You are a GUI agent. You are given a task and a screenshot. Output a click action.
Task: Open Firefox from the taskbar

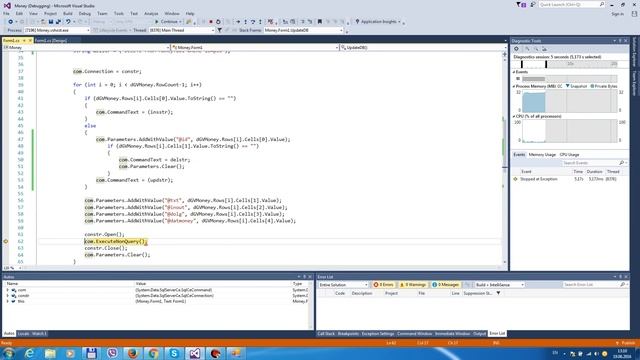pos(133,353)
